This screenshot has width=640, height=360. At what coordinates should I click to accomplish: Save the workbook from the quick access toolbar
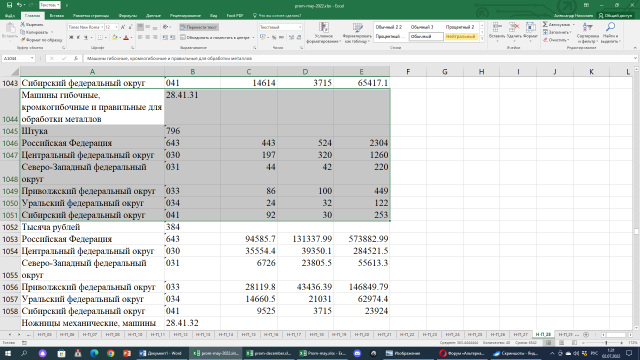click(x=9, y=5)
